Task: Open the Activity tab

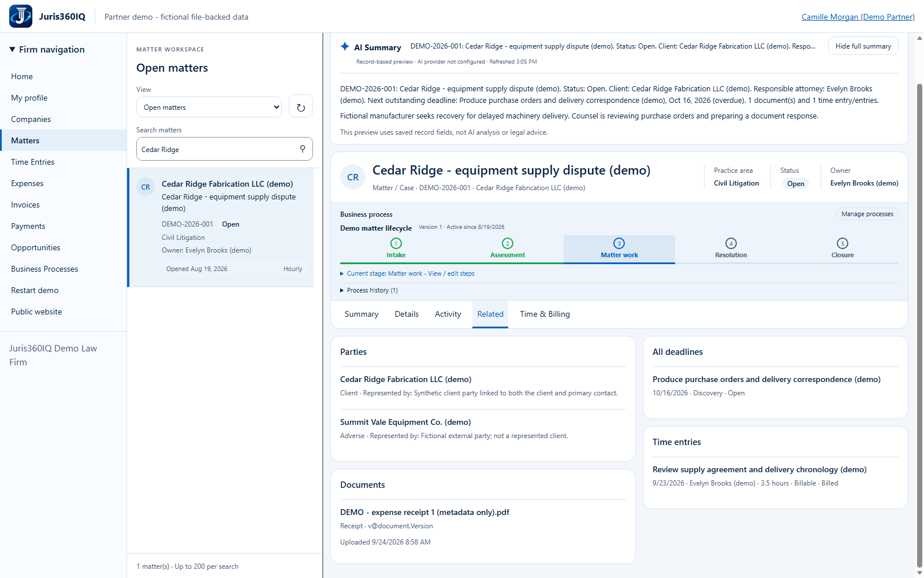Action: point(448,314)
